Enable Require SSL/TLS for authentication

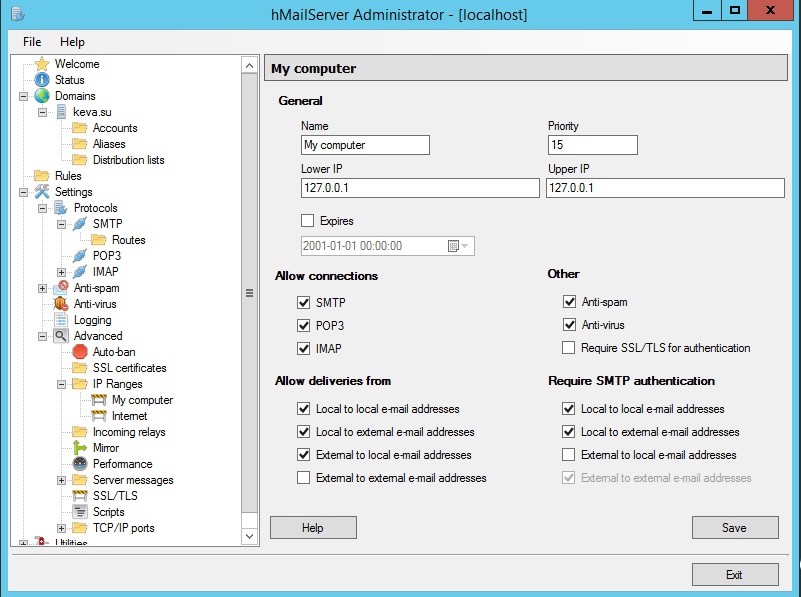(x=569, y=348)
